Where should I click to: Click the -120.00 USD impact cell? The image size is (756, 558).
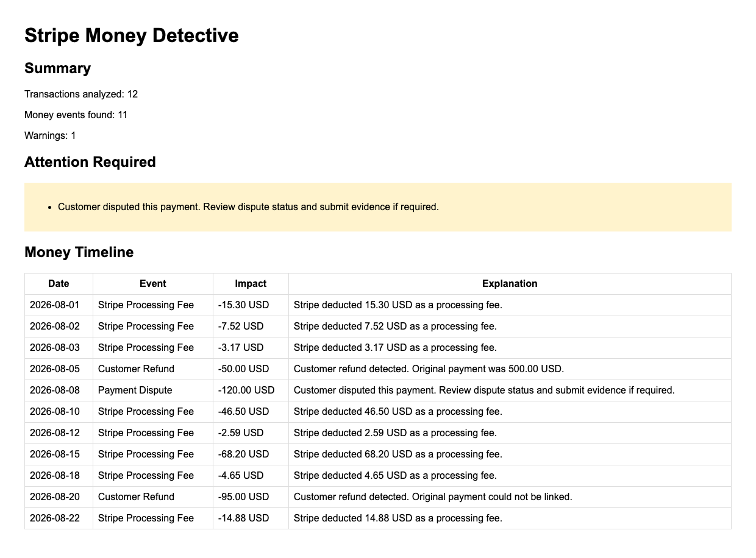251,390
